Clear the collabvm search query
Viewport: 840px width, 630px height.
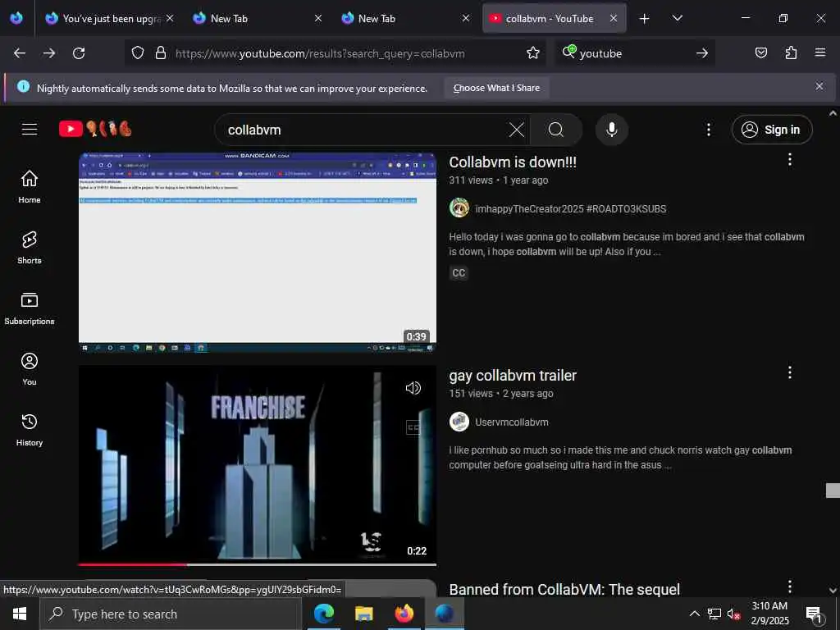pos(517,130)
